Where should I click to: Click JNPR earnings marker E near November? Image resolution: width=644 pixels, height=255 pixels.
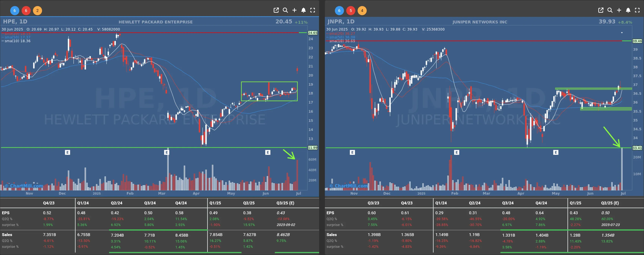[352, 152]
